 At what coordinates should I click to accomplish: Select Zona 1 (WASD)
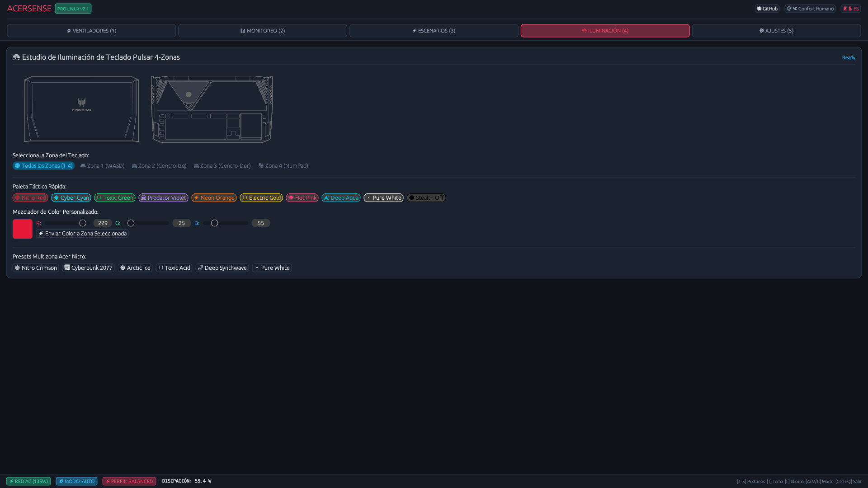point(103,166)
